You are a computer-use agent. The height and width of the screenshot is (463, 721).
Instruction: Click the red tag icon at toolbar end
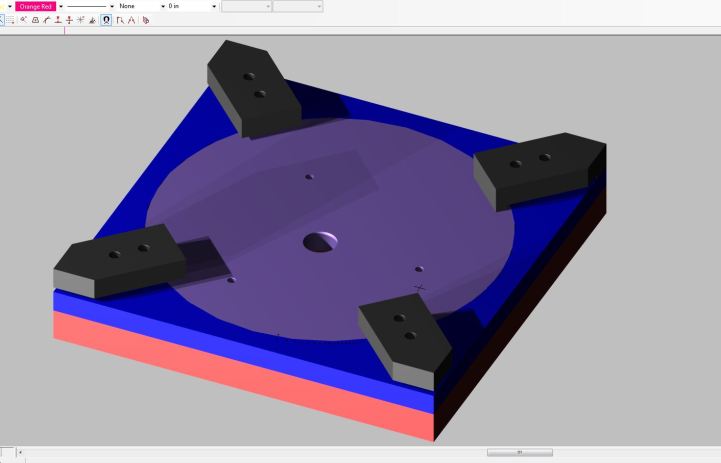(146, 20)
